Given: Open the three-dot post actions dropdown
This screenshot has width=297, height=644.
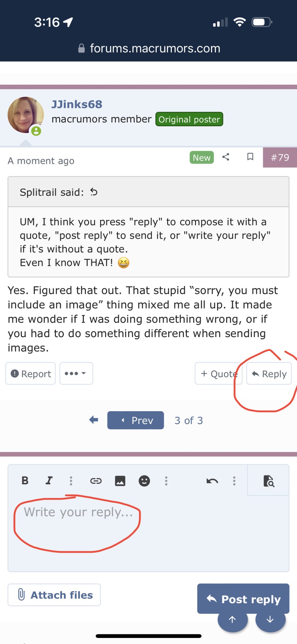Looking at the screenshot, I should coord(76,374).
